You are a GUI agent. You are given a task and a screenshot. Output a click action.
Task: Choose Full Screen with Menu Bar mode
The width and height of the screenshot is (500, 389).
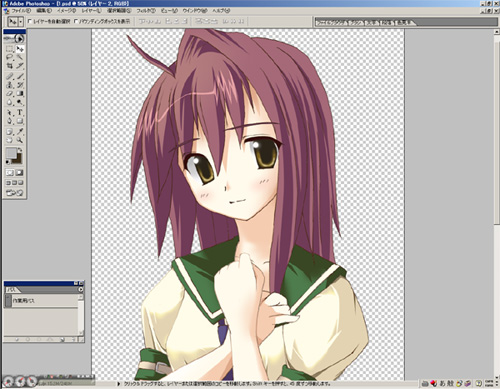15,183
